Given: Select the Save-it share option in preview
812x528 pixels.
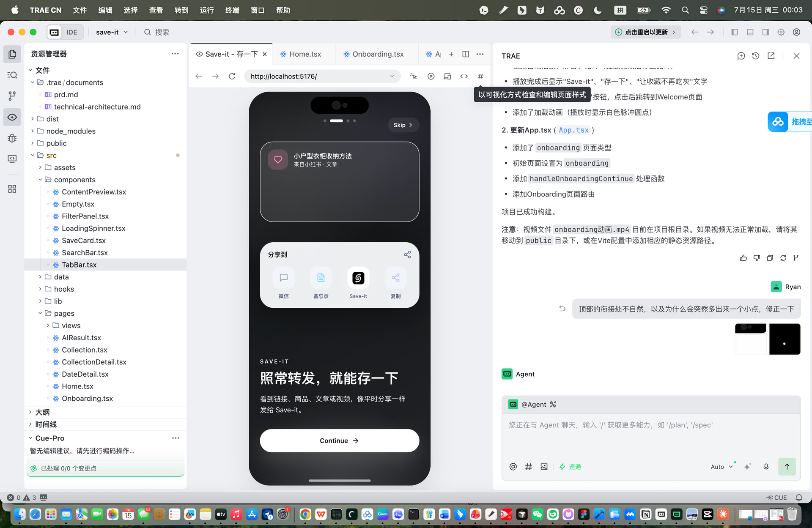Looking at the screenshot, I should click(358, 282).
